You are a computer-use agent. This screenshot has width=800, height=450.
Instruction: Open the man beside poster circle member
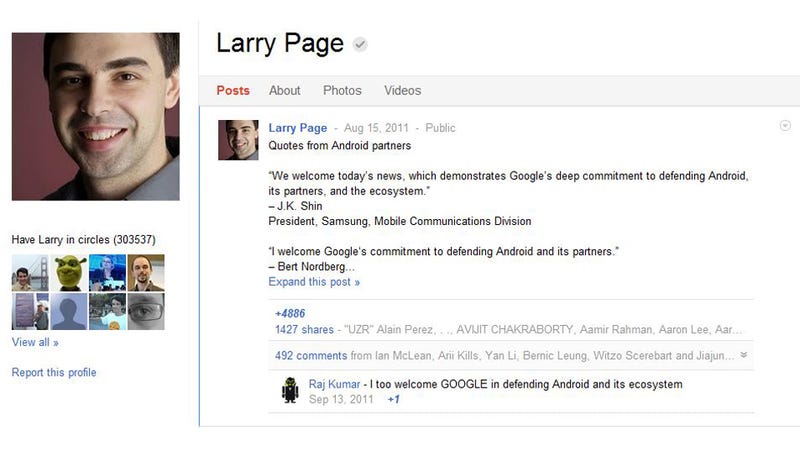click(30, 311)
